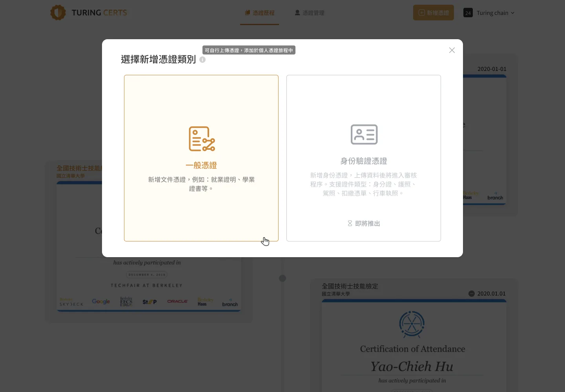Click the 新增憑證 button
The width and height of the screenshot is (565, 392).
point(434,13)
